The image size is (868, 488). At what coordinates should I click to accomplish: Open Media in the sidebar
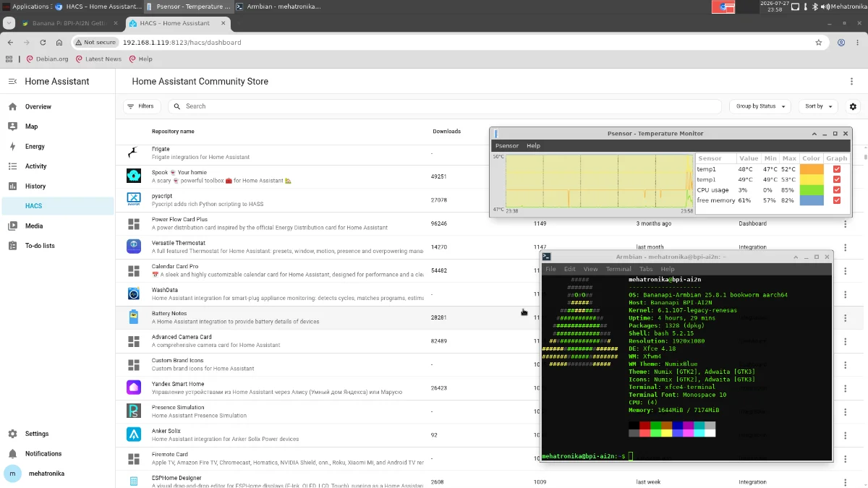(x=58, y=226)
